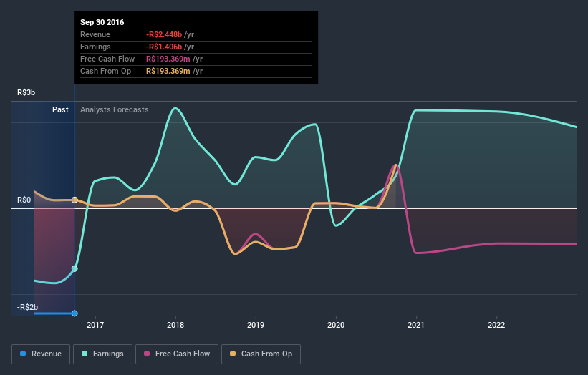Select the blue revenue data point marker
The image size is (588, 375).
pos(74,313)
